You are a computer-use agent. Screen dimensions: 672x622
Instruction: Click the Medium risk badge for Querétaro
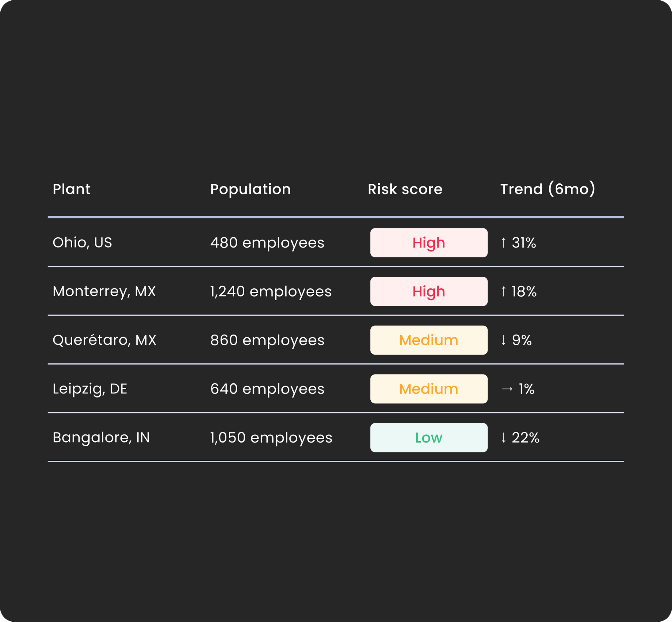(x=429, y=340)
